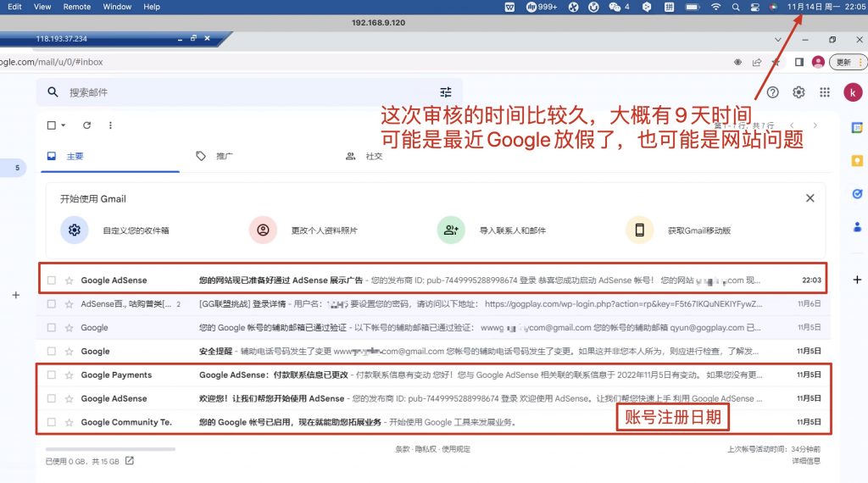Refresh the inbox with the reload icon
This screenshot has height=483, width=868.
[87, 125]
